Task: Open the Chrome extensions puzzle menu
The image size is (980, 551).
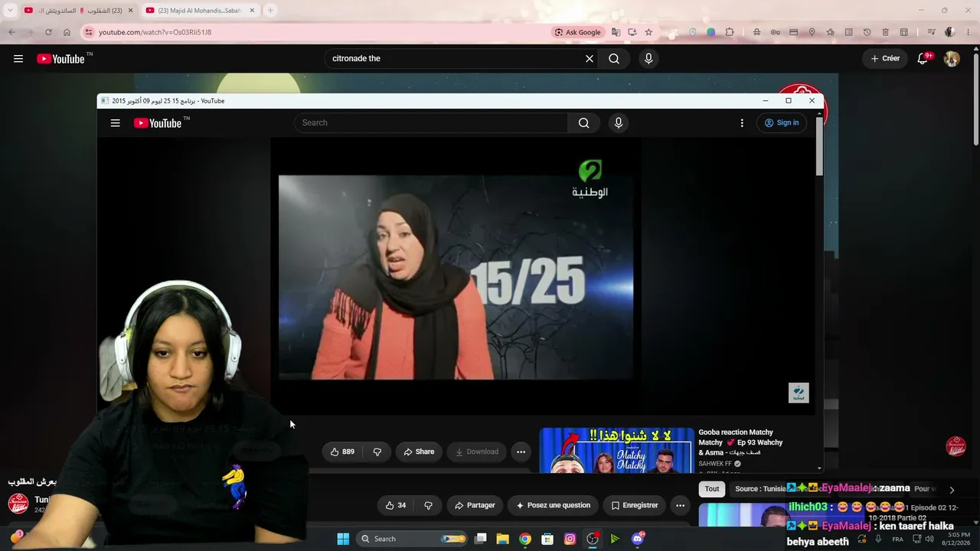Action: pos(730,32)
